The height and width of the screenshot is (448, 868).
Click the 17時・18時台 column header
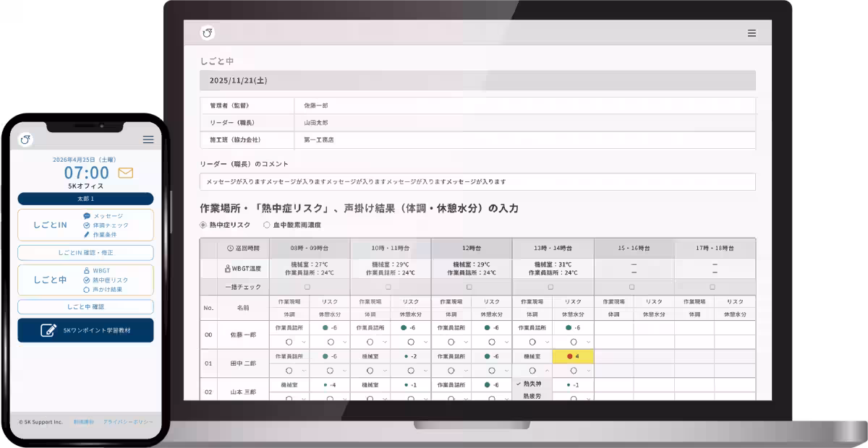pyautogui.click(x=714, y=248)
